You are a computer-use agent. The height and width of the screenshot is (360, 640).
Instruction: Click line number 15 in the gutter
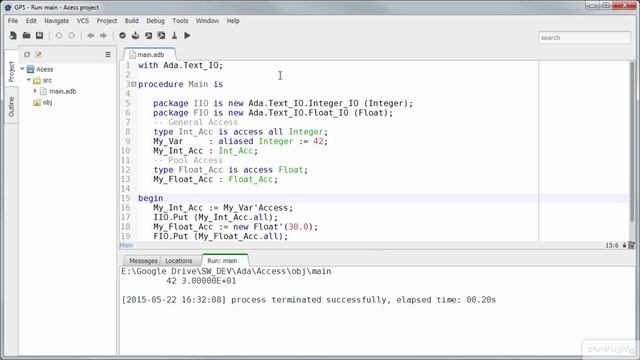126,198
